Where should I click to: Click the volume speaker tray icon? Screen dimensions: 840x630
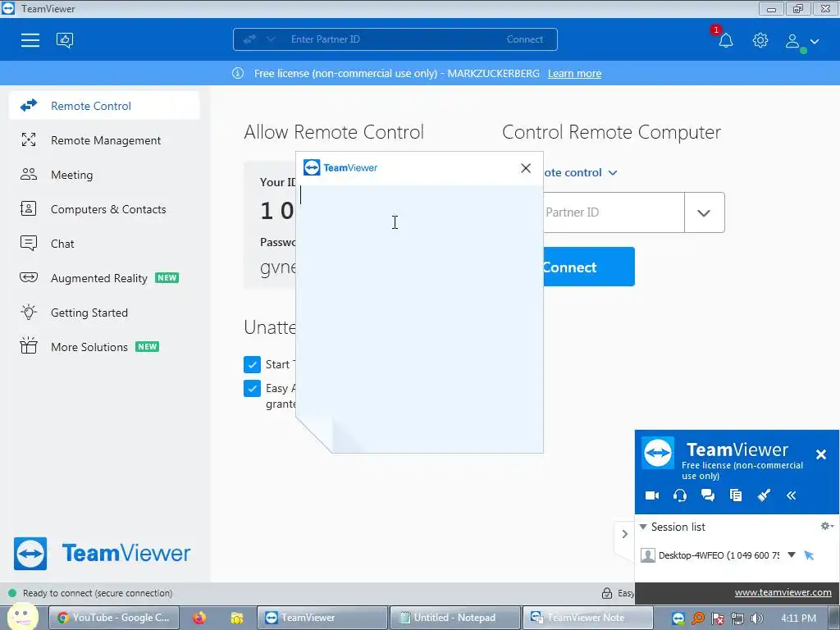(756, 619)
